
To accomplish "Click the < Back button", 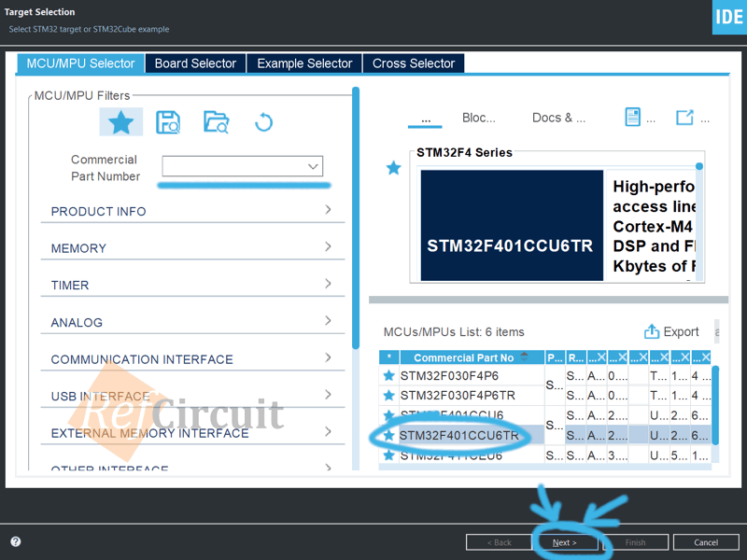I will pyautogui.click(x=499, y=542).
